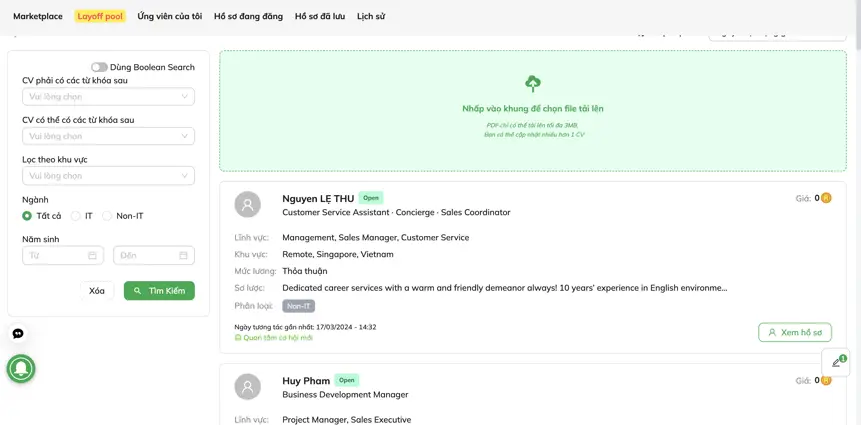The image size is (861, 425).
Task: Switch to the Marketplace tab
Action: point(38,16)
